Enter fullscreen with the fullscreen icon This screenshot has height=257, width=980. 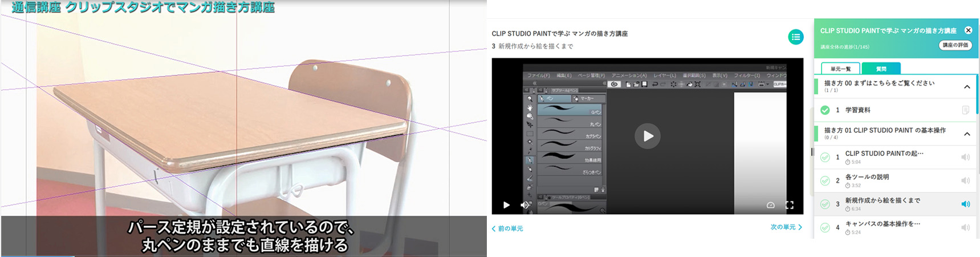point(790,205)
